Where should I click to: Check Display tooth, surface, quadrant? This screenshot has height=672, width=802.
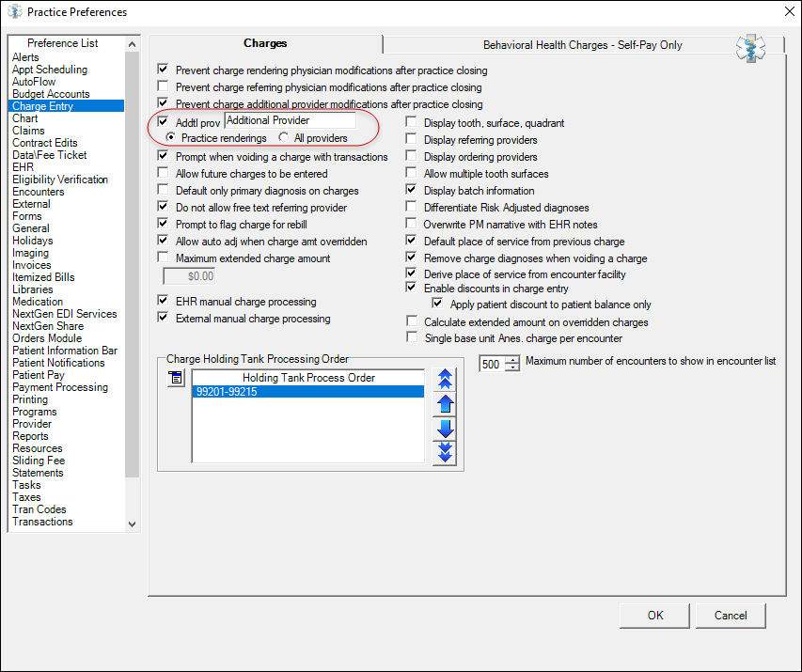411,122
